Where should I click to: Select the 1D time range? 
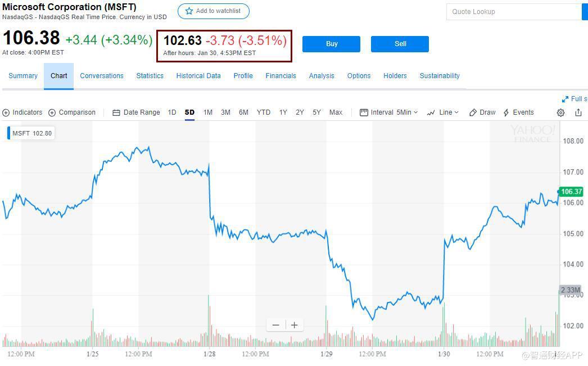[x=172, y=112]
